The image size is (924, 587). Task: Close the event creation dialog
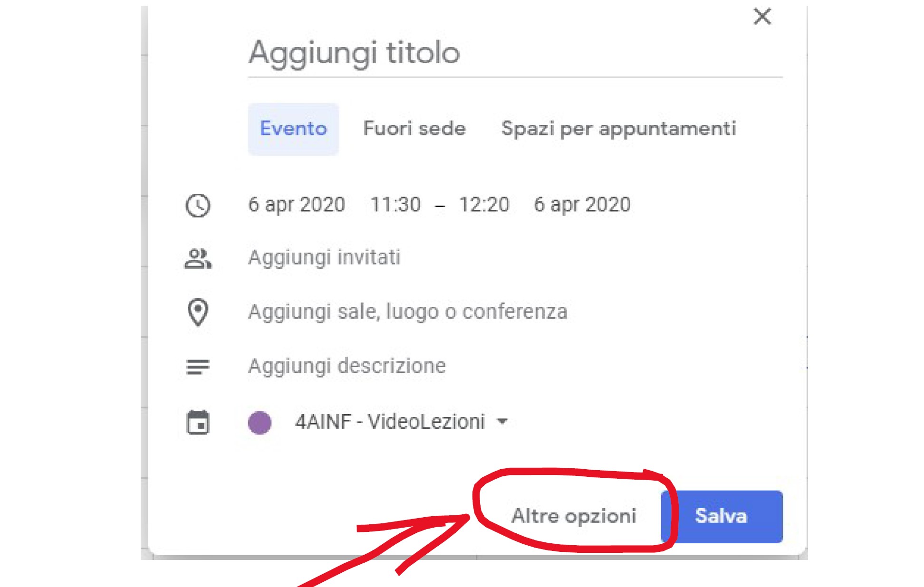[x=762, y=17]
